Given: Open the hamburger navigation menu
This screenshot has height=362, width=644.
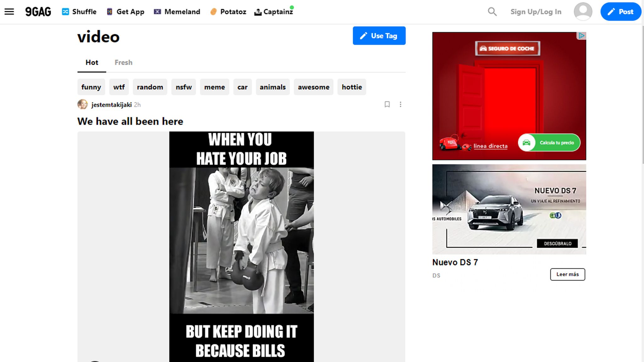Looking at the screenshot, I should pos(9,12).
